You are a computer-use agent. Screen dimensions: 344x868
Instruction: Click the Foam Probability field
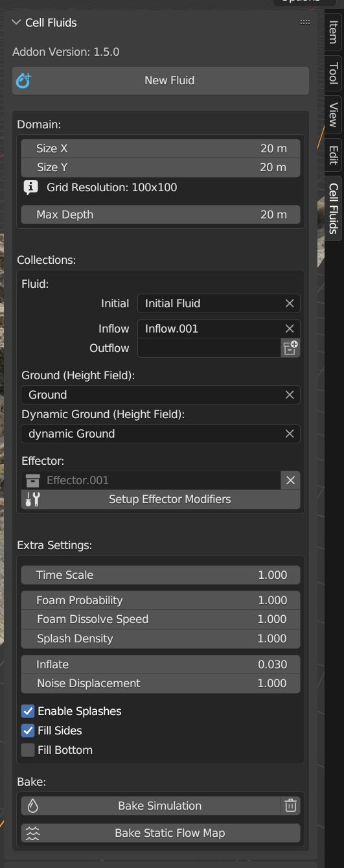161,600
